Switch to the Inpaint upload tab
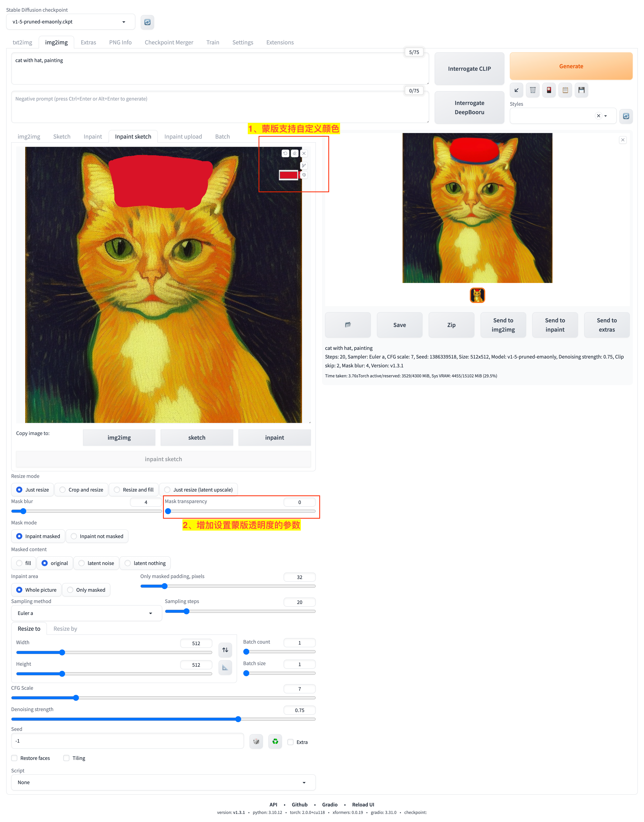 pyautogui.click(x=183, y=136)
